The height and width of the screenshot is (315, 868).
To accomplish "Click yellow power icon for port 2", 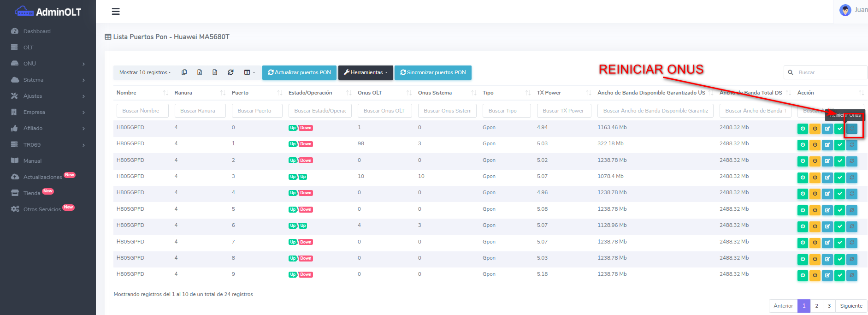I will click(x=815, y=161).
